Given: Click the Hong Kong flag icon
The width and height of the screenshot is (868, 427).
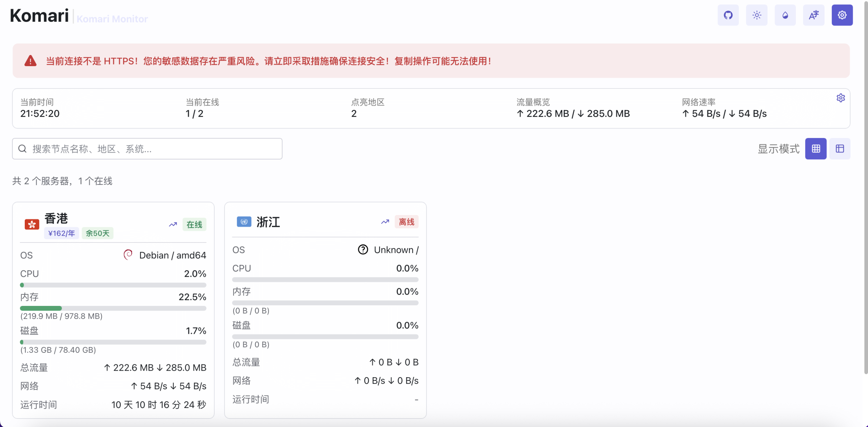Looking at the screenshot, I should [32, 224].
